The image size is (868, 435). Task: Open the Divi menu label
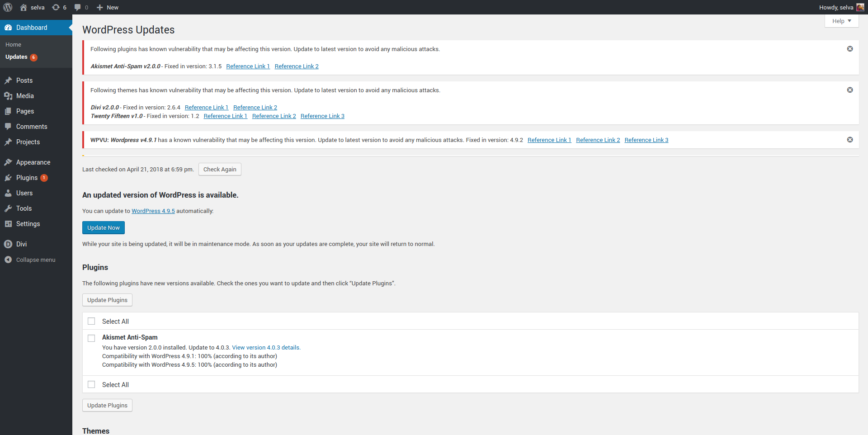[21, 244]
